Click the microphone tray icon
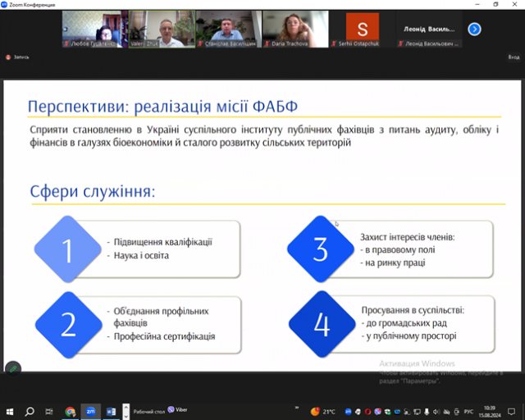 click(x=427, y=412)
